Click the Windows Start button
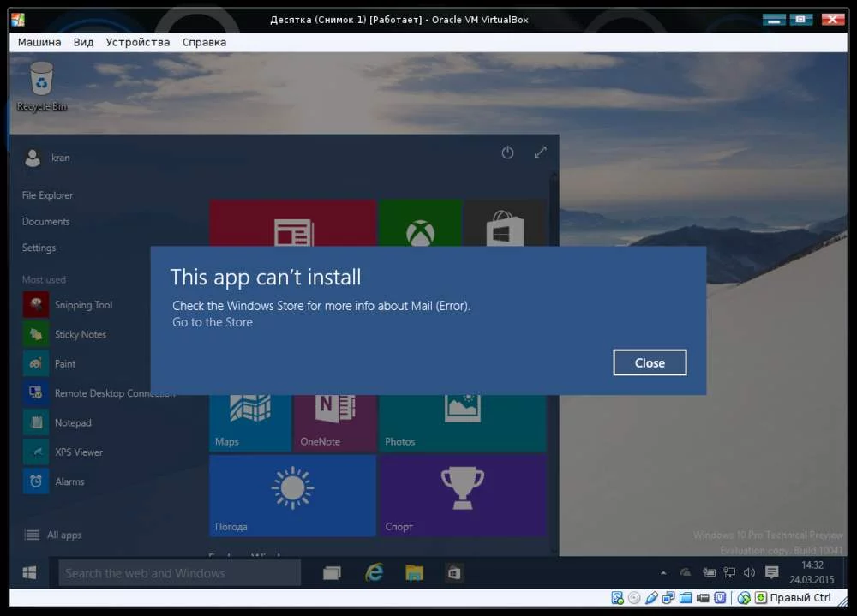The width and height of the screenshot is (857, 616). point(29,573)
